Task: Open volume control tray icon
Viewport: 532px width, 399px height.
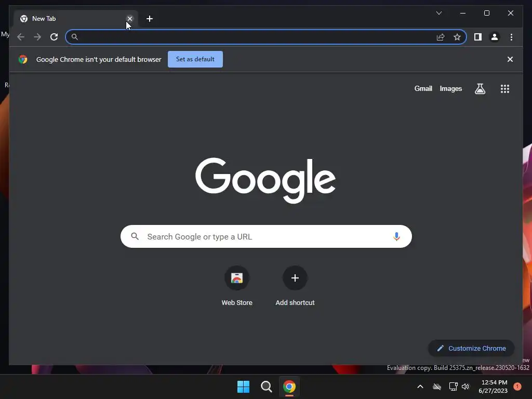Action: (465, 387)
